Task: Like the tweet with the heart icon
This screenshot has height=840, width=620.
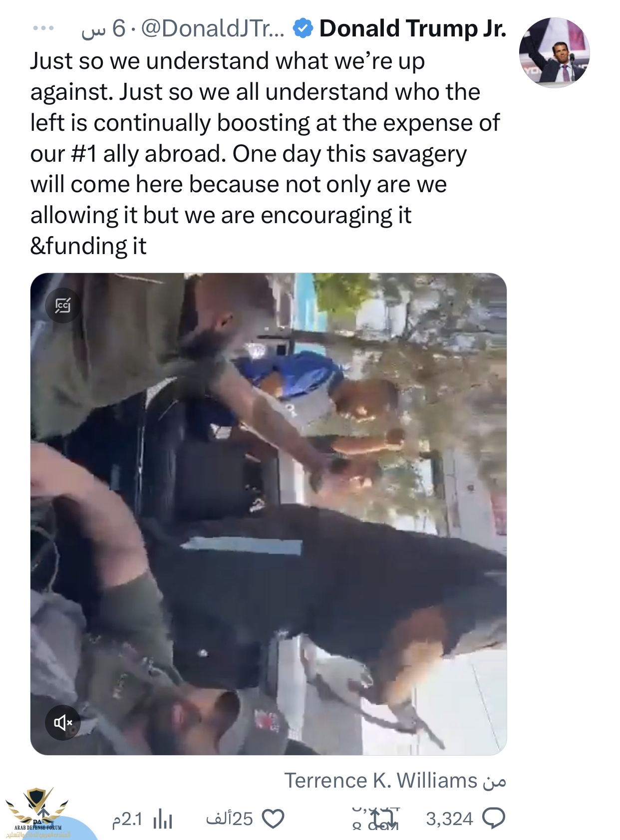Action: [273, 819]
